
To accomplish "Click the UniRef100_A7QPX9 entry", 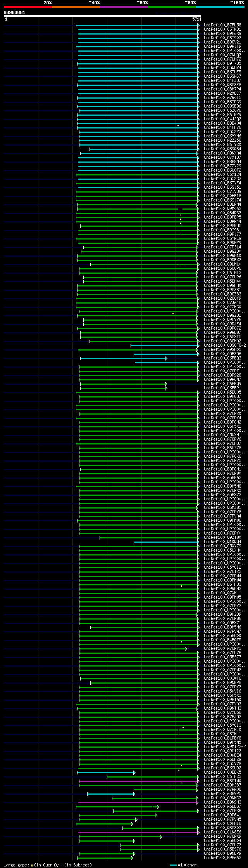I will (222, 837).
